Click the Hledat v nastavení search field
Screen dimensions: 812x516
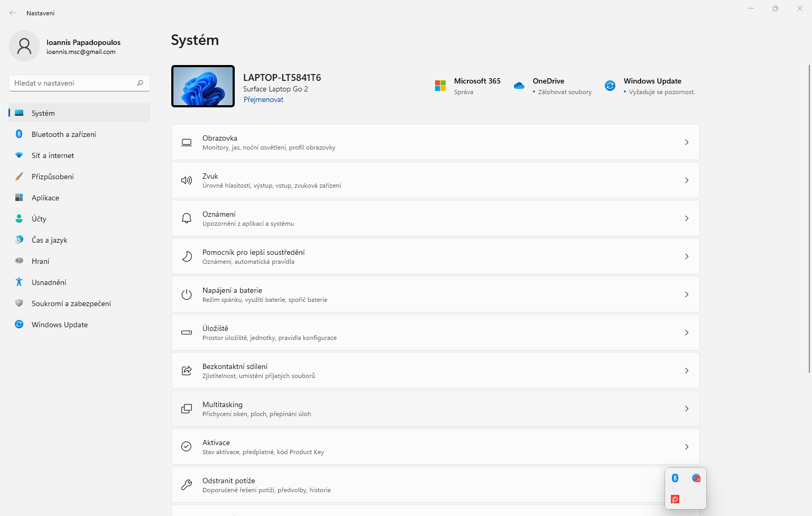[73, 83]
